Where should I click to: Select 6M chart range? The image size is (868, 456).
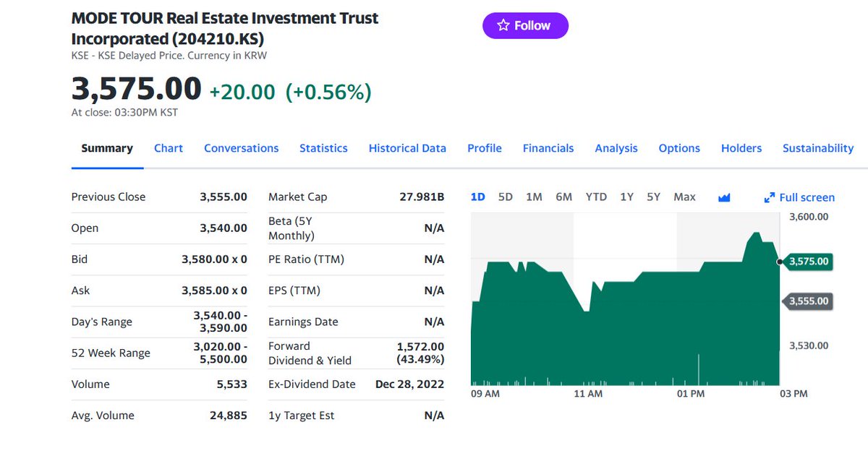point(563,197)
